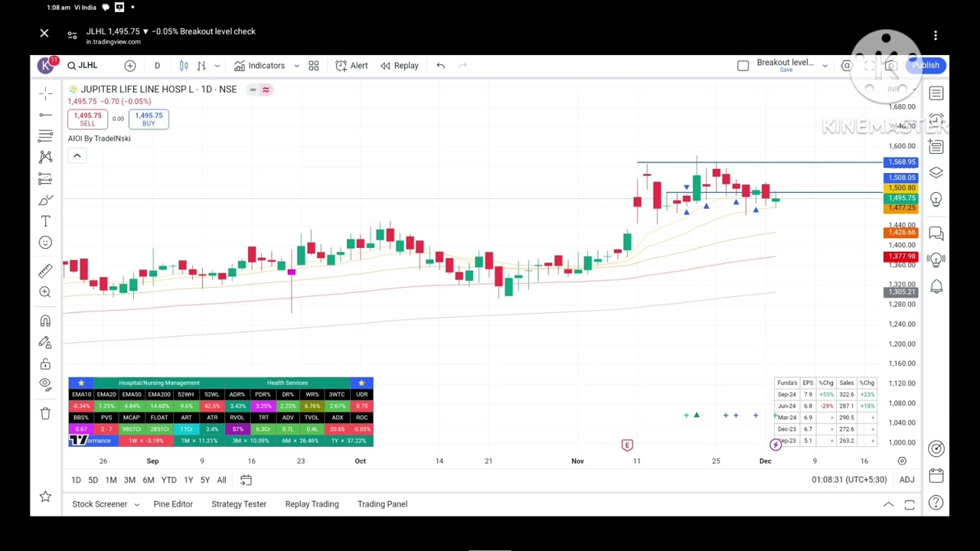Toggle stay in drawing mode

pyautogui.click(x=45, y=342)
